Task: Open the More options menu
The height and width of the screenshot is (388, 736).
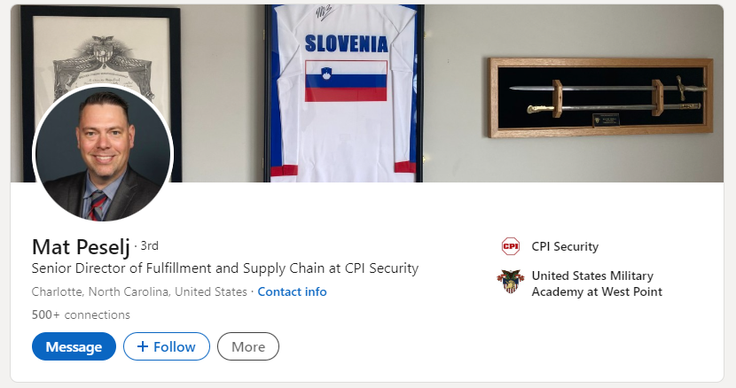Action: [x=248, y=347]
